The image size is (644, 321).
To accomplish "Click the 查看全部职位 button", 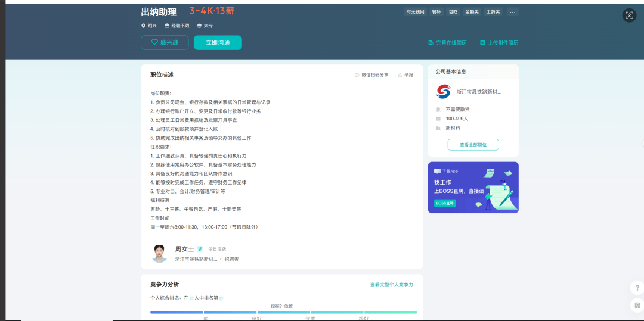I will pyautogui.click(x=473, y=145).
